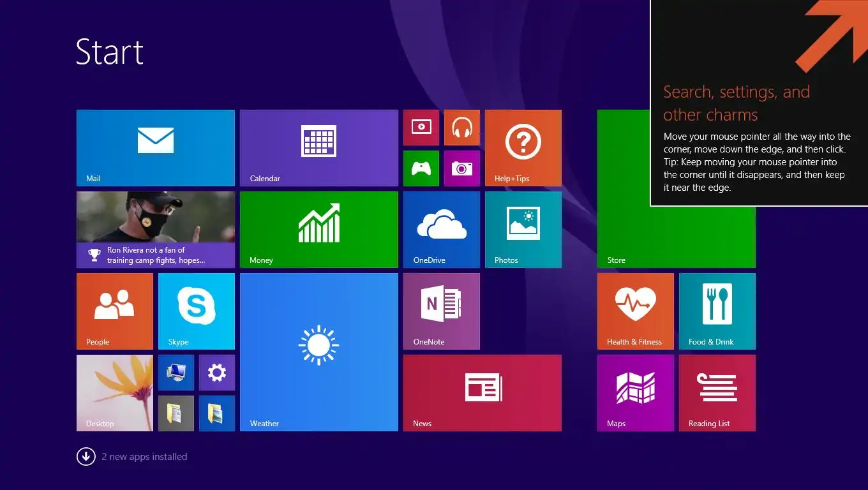
Task: Launch the Video app small tile
Action: tap(421, 128)
